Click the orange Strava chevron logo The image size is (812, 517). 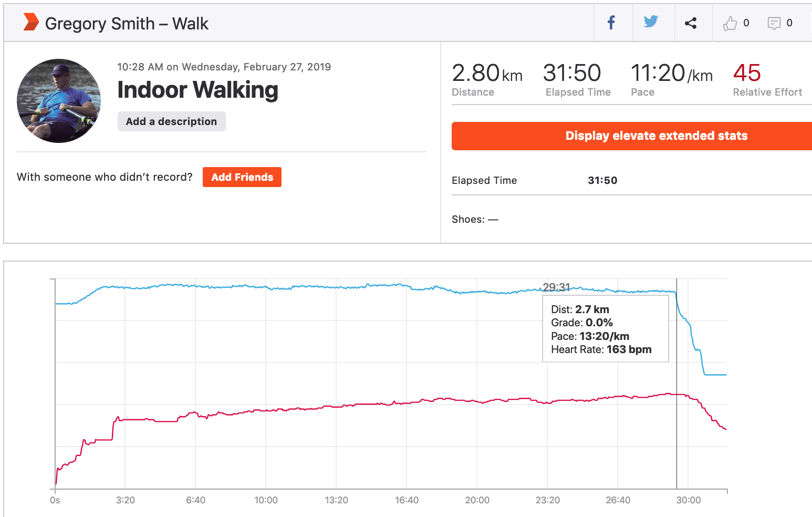pos(31,23)
